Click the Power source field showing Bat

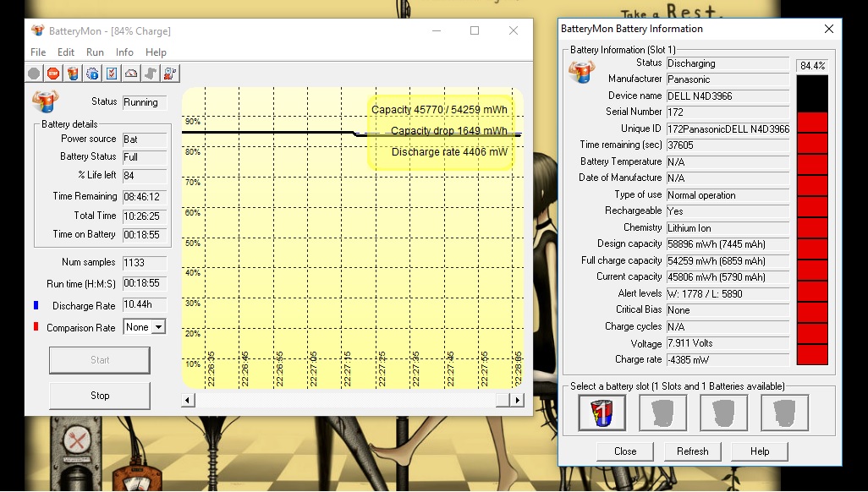pyautogui.click(x=145, y=139)
